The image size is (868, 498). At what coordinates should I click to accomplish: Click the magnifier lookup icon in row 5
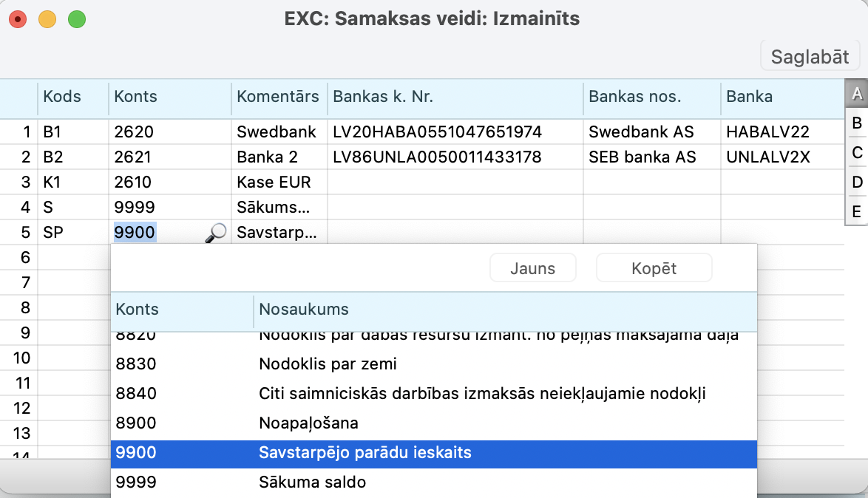click(215, 233)
